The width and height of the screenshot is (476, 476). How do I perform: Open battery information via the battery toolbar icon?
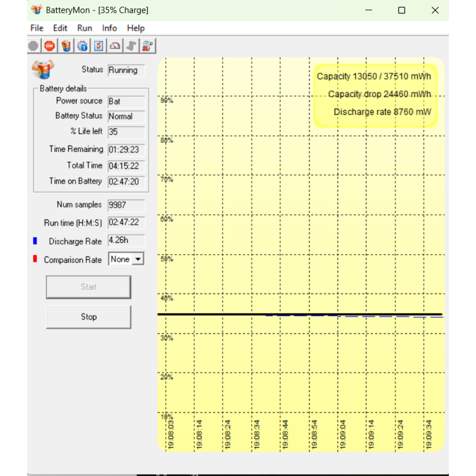66,46
